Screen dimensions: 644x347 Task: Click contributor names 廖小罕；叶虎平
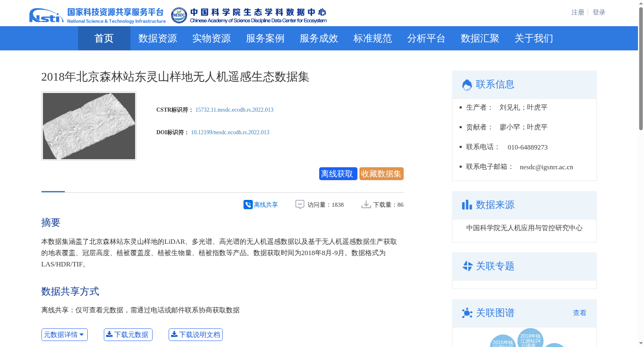[523, 127]
